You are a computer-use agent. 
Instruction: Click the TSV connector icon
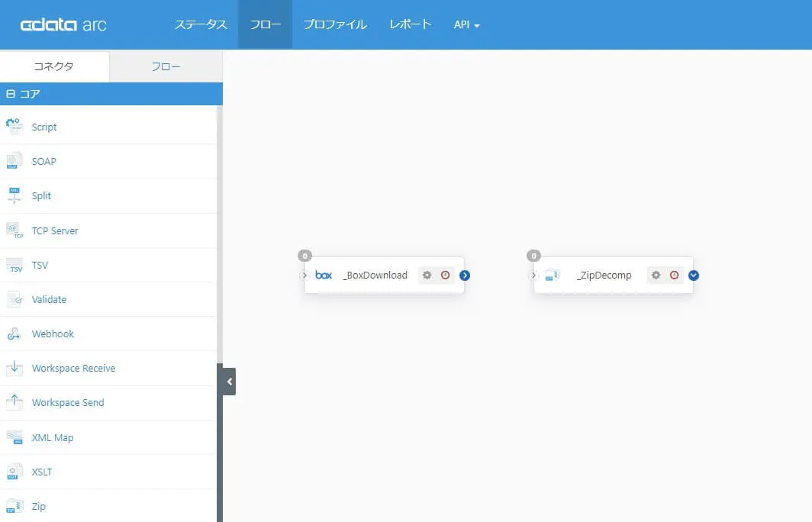[x=14, y=265]
